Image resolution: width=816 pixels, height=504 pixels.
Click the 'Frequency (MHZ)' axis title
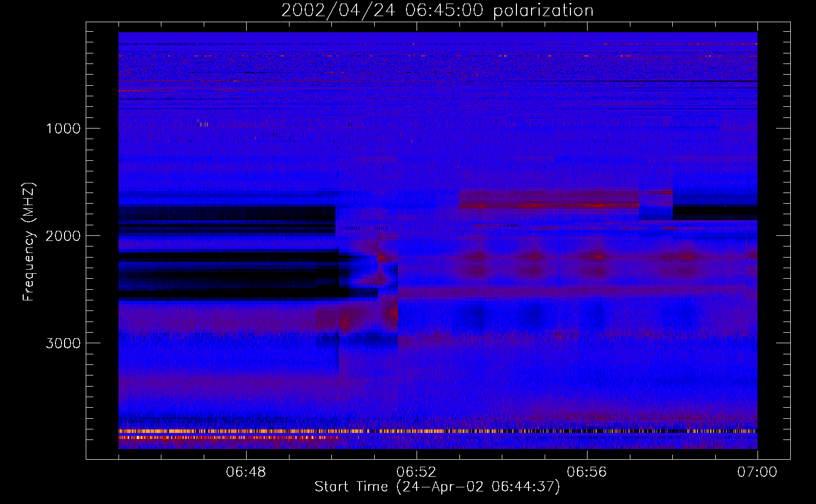click(29, 242)
